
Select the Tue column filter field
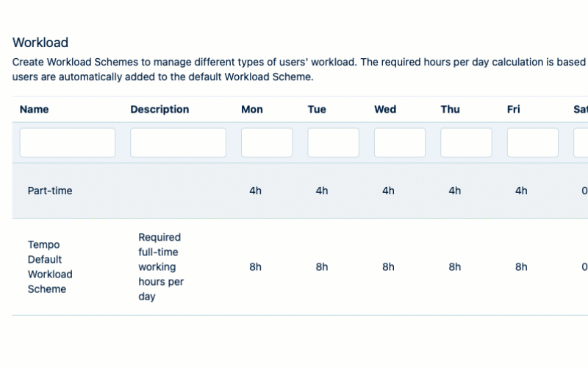pyautogui.click(x=333, y=143)
